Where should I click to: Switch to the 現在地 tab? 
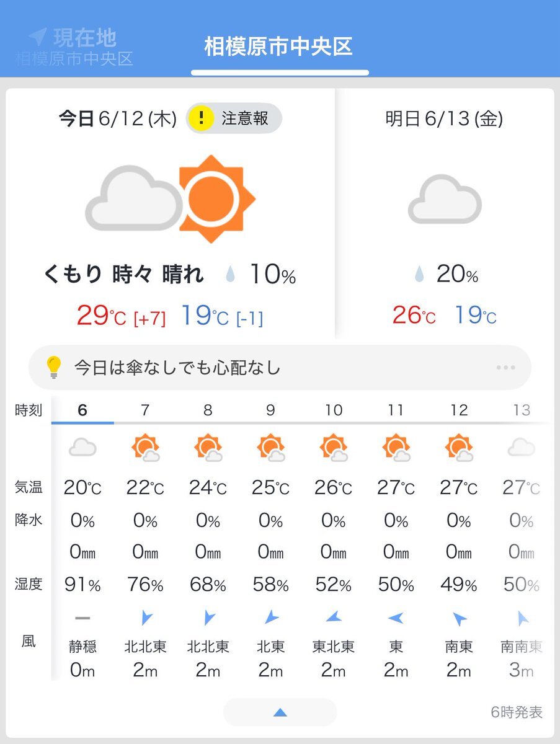74,47
